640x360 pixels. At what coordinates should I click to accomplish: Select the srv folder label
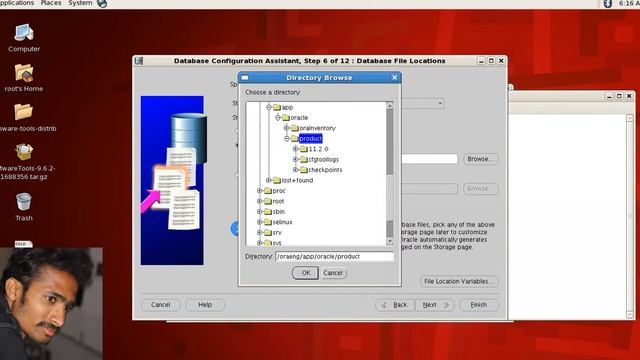pyautogui.click(x=277, y=232)
